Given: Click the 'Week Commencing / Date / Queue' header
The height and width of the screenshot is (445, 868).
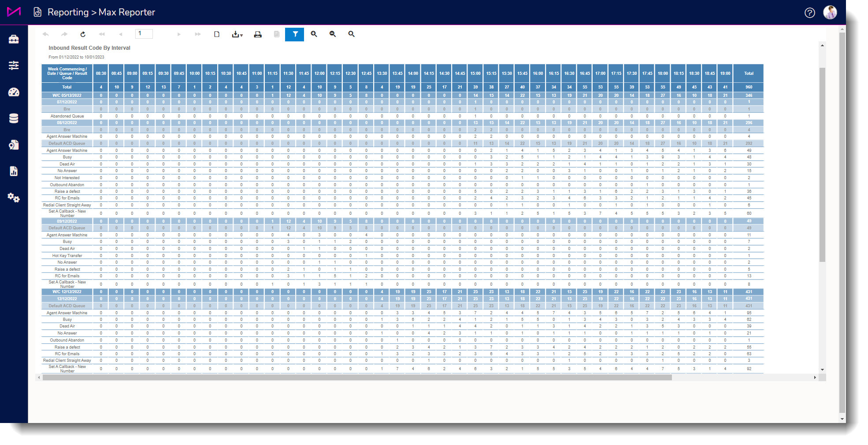Looking at the screenshot, I should [67, 74].
